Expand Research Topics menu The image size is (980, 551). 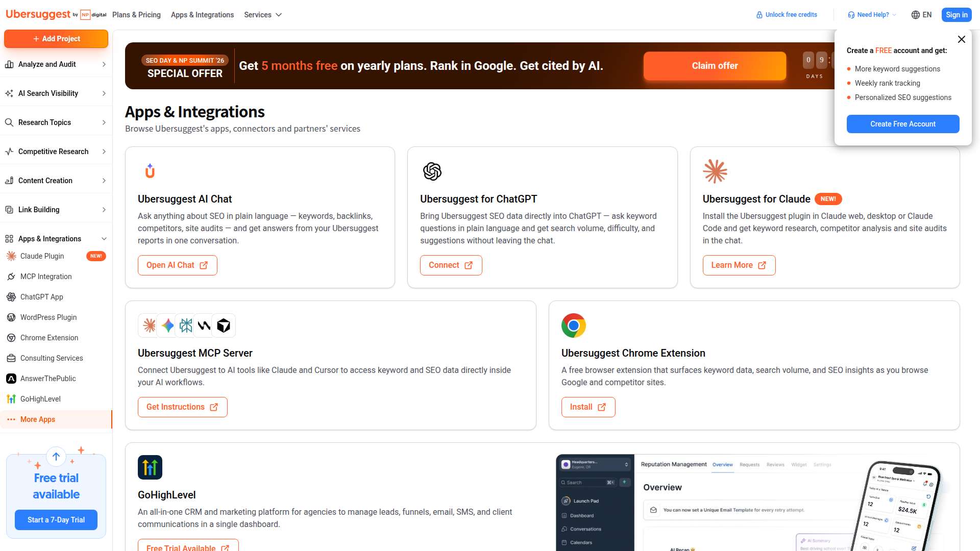click(56, 122)
